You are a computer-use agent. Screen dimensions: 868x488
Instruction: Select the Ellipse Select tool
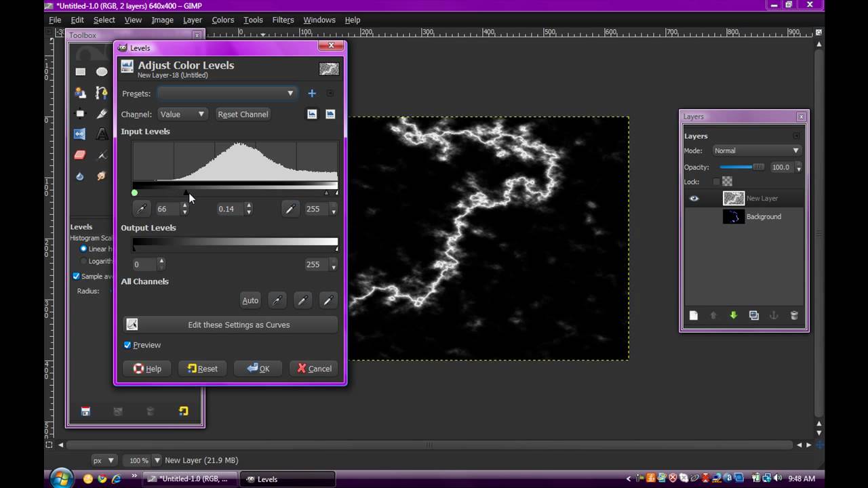pos(102,71)
